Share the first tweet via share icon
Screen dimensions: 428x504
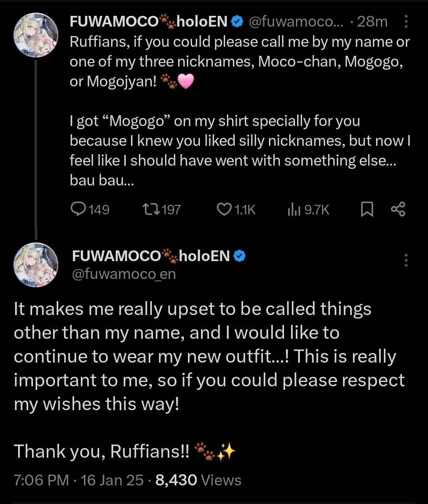click(x=398, y=209)
